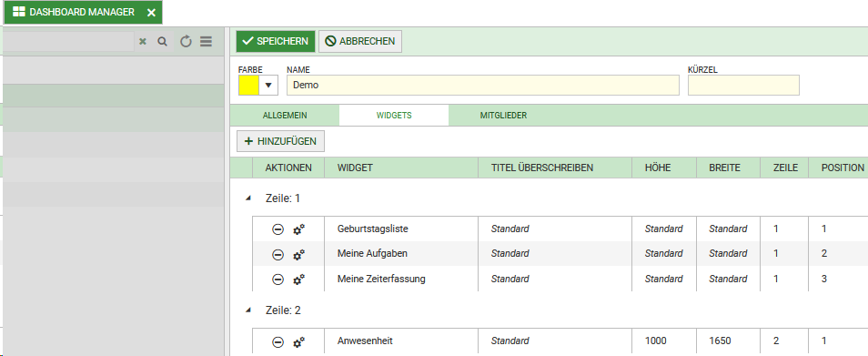Sort by the Widget column header
This screenshot has width=868, height=356.
(x=400, y=168)
